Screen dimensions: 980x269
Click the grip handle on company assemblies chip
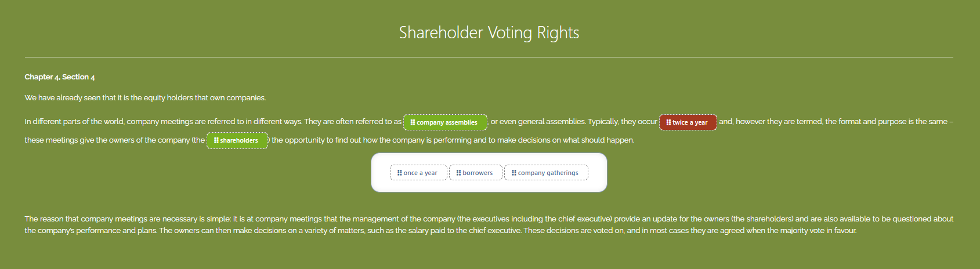413,122
